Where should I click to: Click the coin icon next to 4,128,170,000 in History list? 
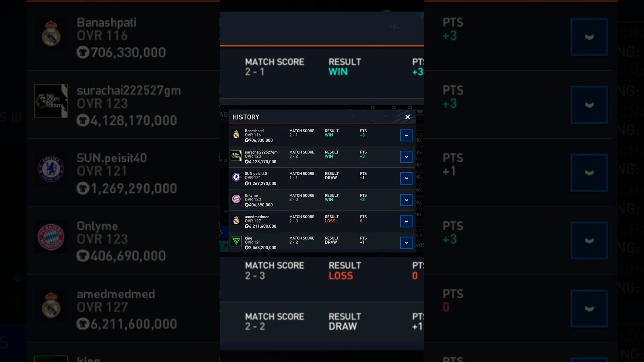[x=247, y=162]
